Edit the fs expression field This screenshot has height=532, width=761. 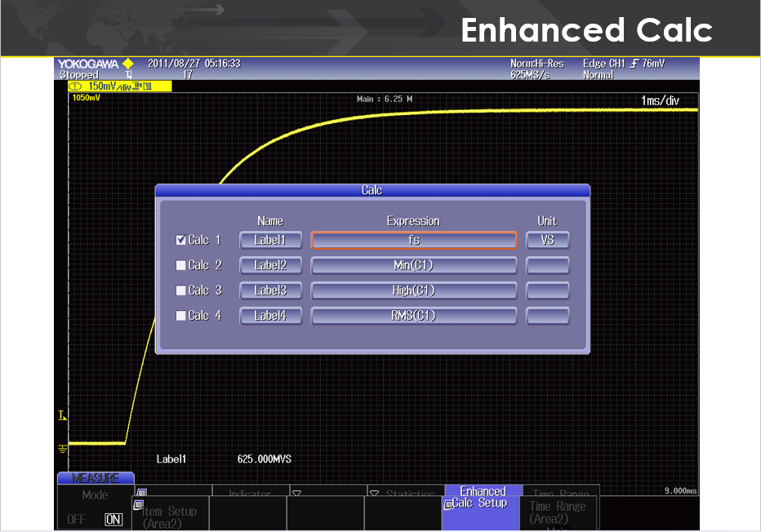(414, 241)
